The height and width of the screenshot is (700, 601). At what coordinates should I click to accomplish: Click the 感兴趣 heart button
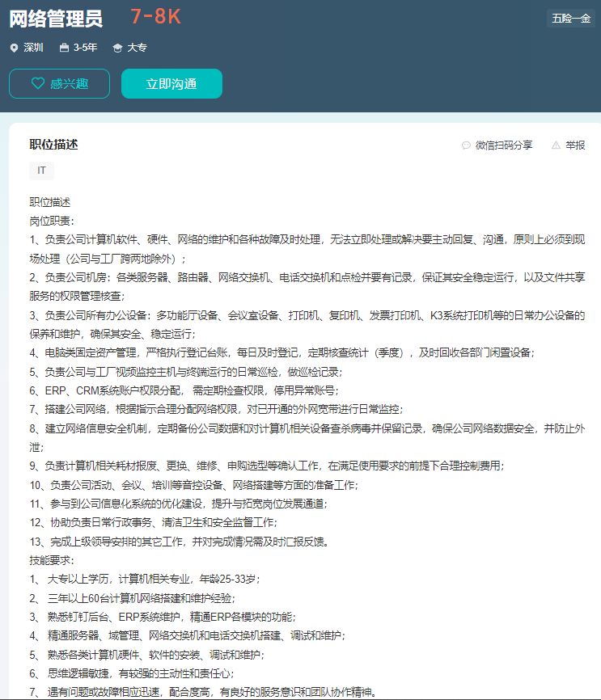(59, 83)
